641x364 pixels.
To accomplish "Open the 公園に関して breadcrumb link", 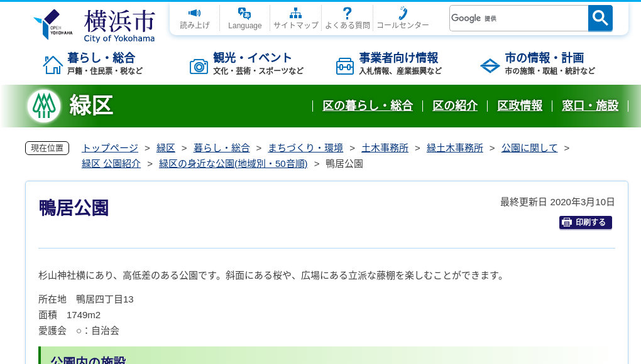I will [x=529, y=147].
